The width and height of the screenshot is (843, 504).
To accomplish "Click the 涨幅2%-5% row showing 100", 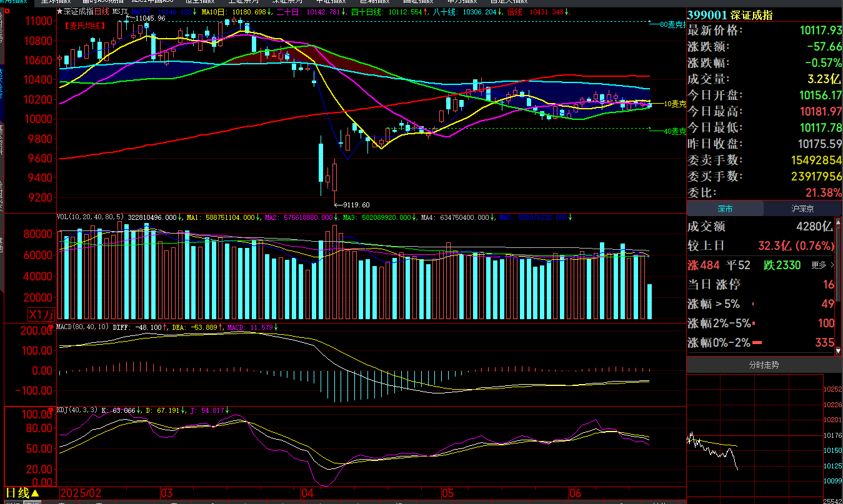I will coord(761,324).
